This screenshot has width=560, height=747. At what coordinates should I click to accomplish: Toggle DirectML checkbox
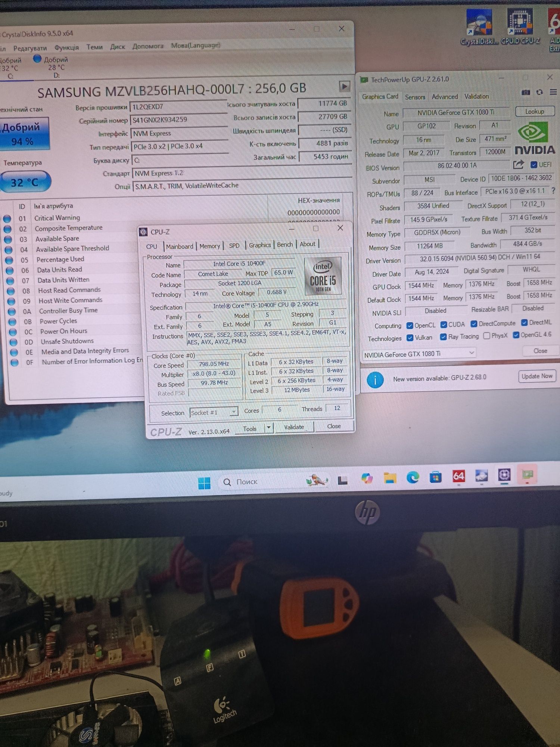point(524,322)
